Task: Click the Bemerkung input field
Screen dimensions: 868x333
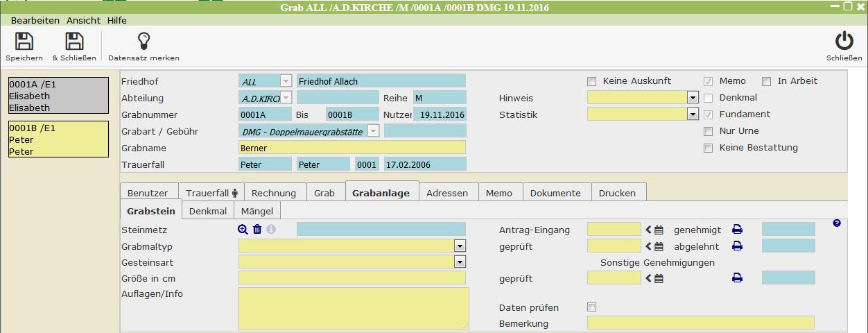Action: pyautogui.click(x=700, y=323)
